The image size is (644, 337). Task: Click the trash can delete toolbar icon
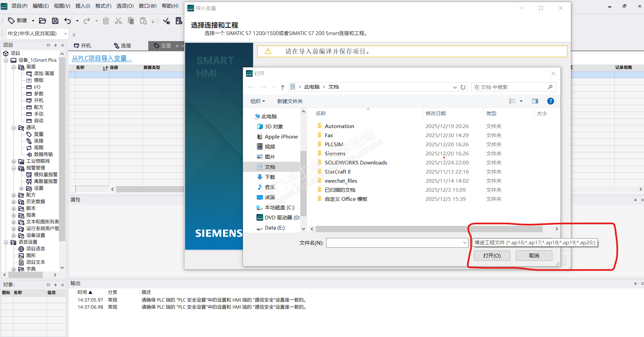pyautogui.click(x=106, y=21)
